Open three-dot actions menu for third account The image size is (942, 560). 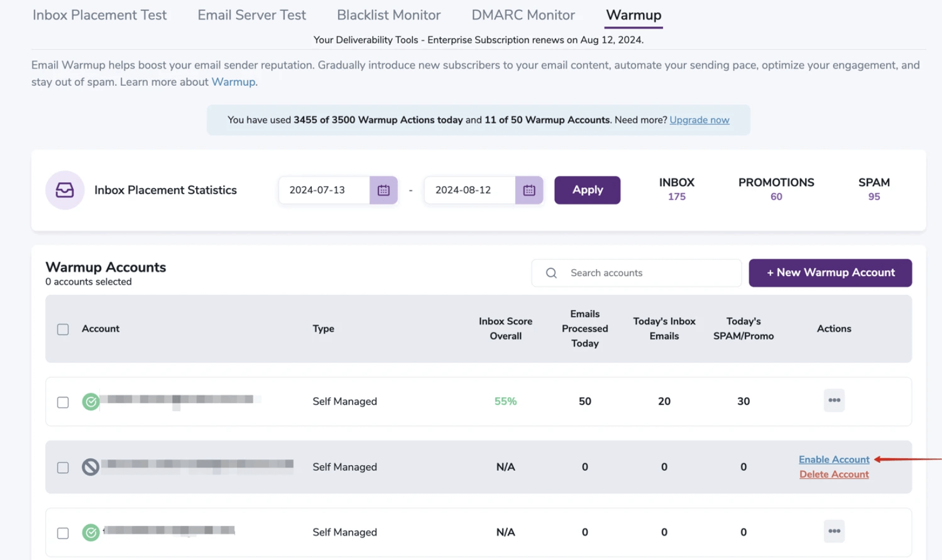[834, 532]
